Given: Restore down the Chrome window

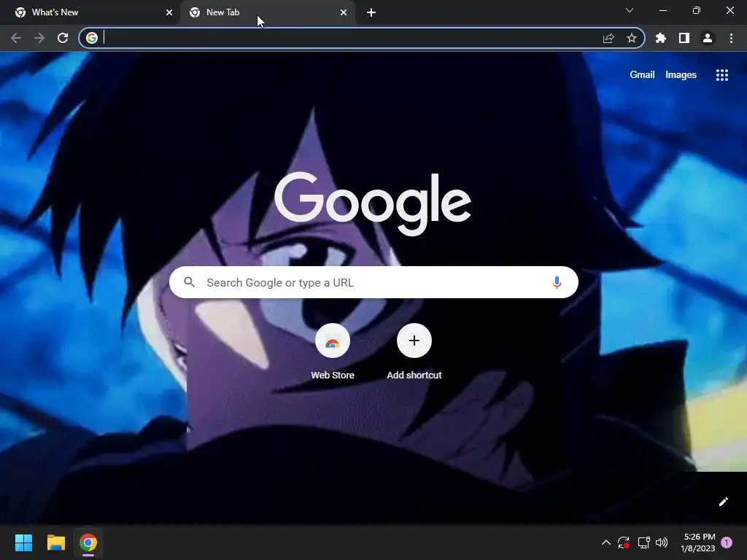Looking at the screenshot, I should pyautogui.click(x=697, y=10).
